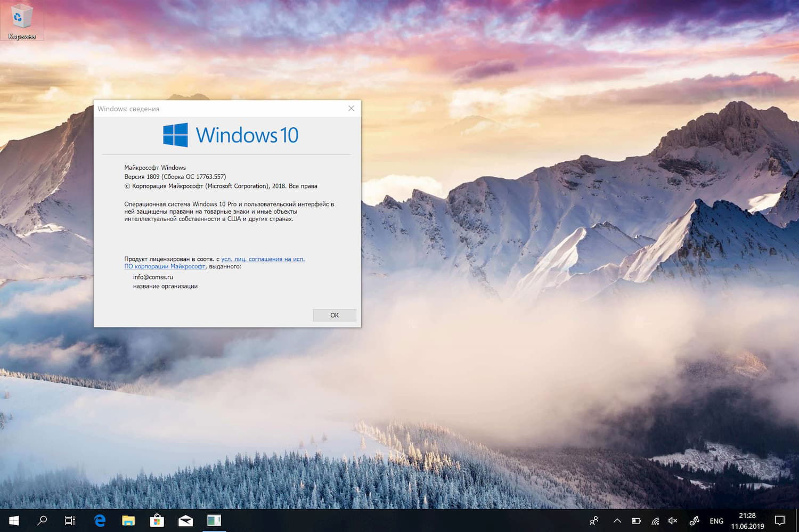The height and width of the screenshot is (532, 799).
Task: Click the clock to open the calendar
Action: point(748,520)
